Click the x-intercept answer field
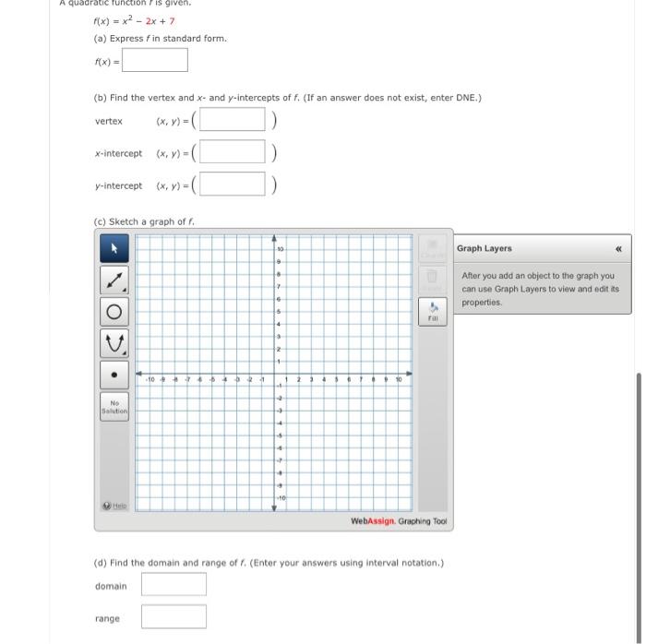This screenshot has height=644, width=646. click(x=233, y=151)
